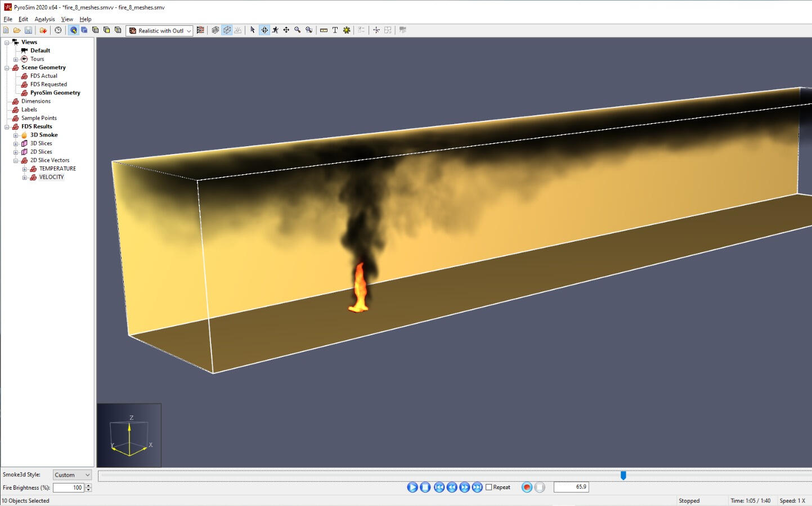This screenshot has width=812, height=506.
Task: Skip to the end of the animation
Action: pos(477,487)
